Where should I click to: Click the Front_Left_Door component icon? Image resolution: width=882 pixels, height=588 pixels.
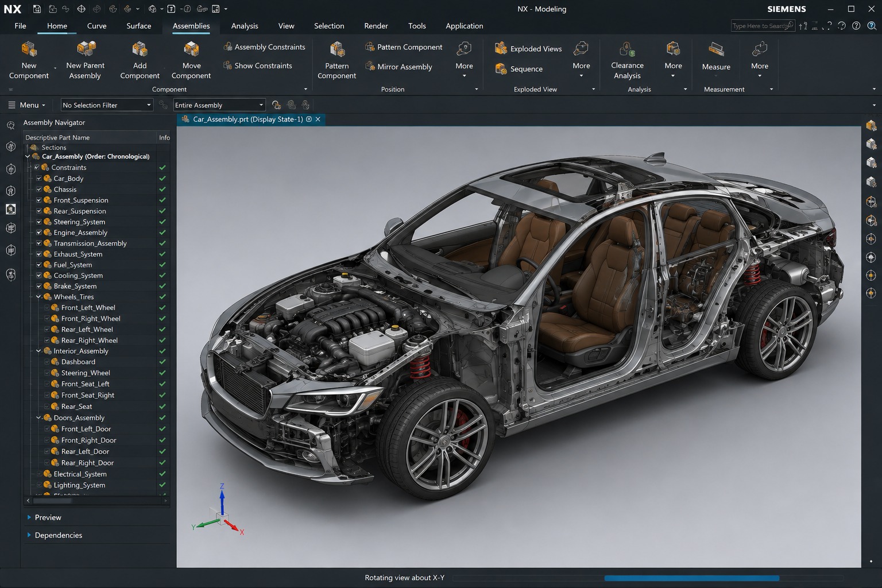[x=55, y=429]
